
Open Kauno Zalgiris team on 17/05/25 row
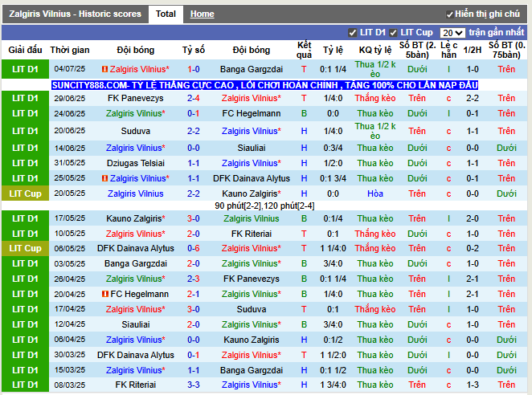[x=135, y=218]
